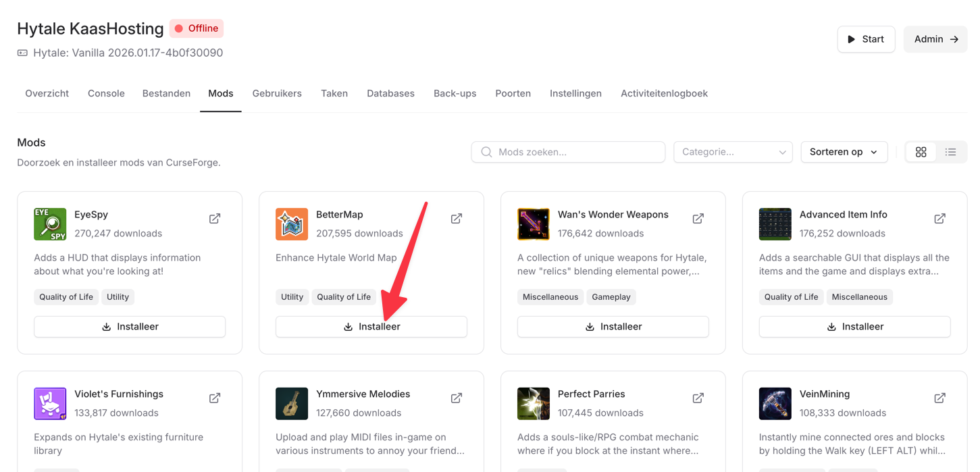Open the Back-ups tab

(455, 93)
